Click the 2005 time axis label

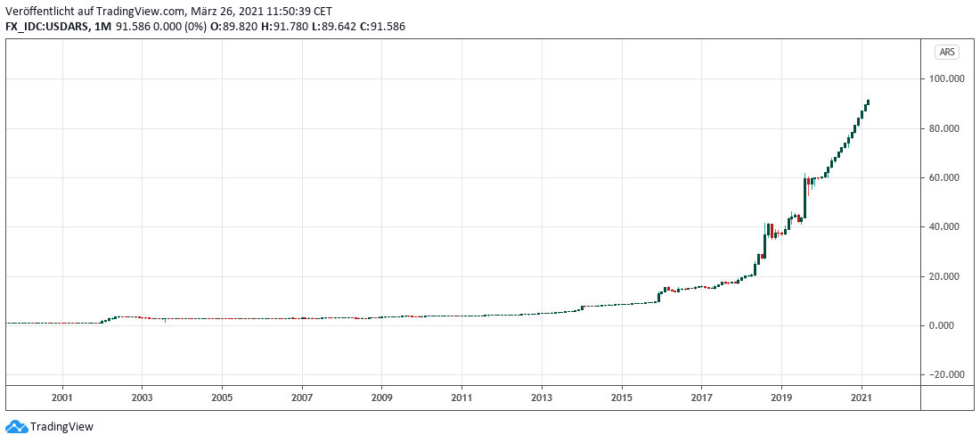tap(222, 398)
